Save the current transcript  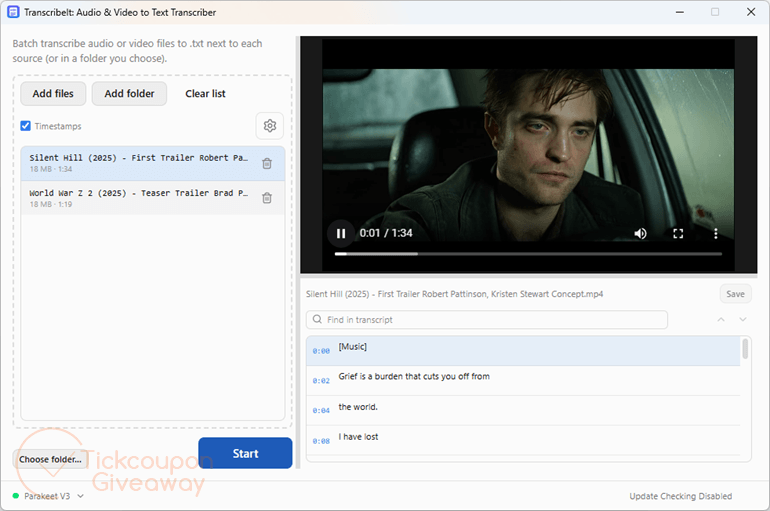click(735, 294)
